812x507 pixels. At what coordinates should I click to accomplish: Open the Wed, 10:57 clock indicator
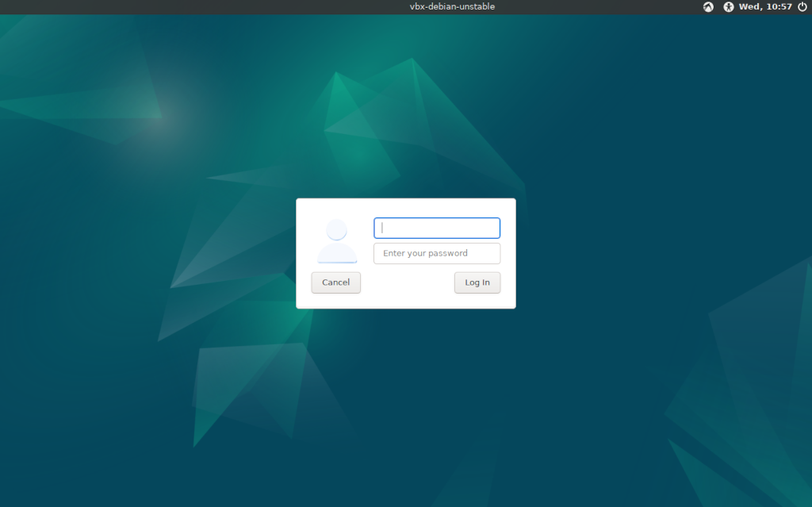click(765, 6)
